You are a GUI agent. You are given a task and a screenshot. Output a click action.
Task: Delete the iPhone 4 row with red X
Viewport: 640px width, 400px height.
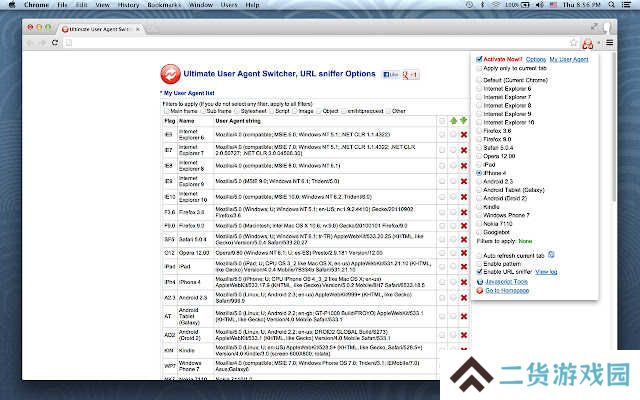(x=464, y=282)
